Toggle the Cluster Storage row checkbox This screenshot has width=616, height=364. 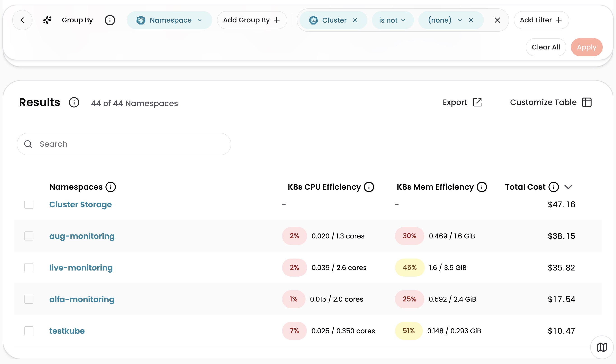[29, 204]
